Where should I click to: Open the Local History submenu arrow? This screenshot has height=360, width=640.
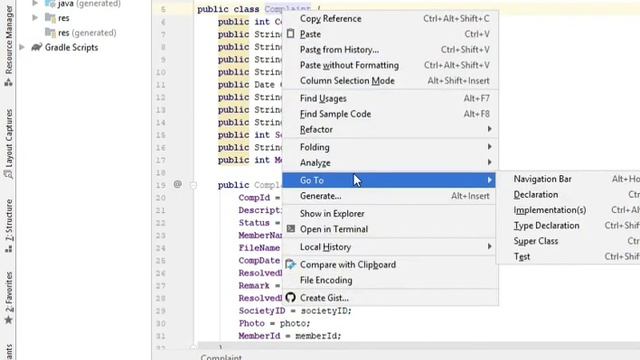point(489,247)
